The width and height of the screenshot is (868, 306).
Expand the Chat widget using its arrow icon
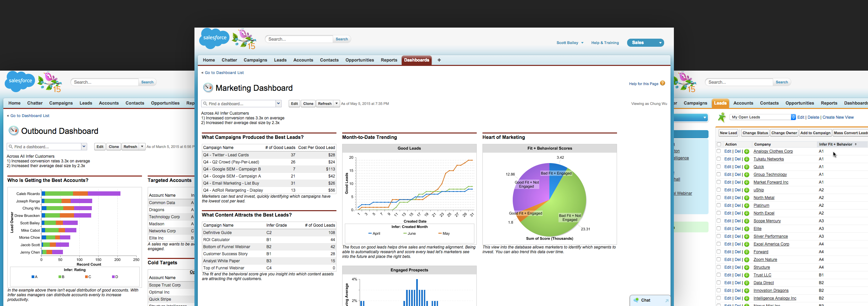[666, 301]
